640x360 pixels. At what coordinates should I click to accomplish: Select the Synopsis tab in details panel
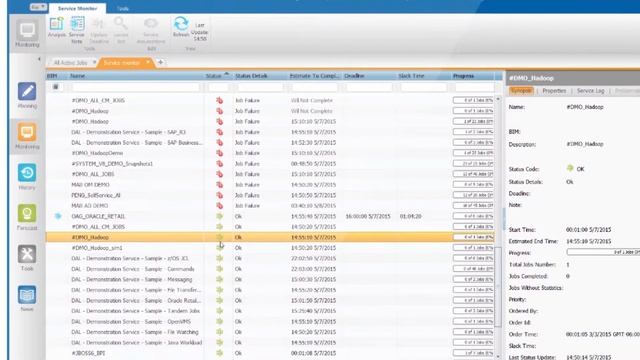pyautogui.click(x=521, y=91)
